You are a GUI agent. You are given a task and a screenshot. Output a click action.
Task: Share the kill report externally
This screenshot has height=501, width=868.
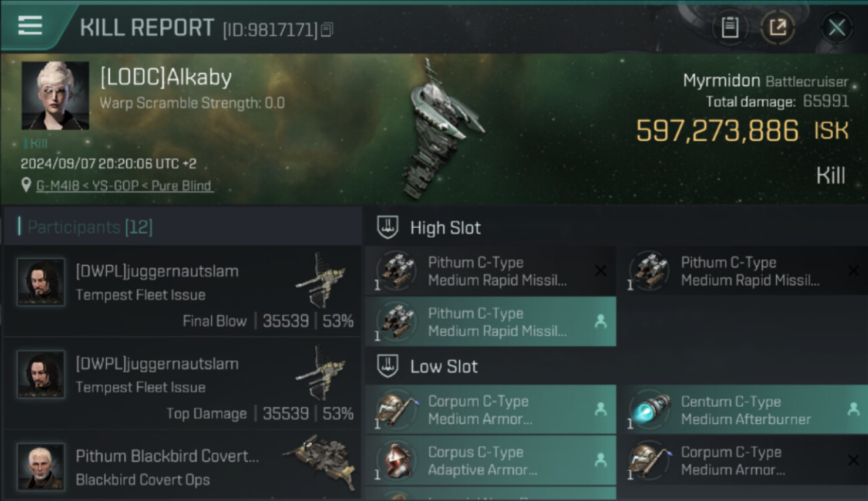tap(778, 27)
